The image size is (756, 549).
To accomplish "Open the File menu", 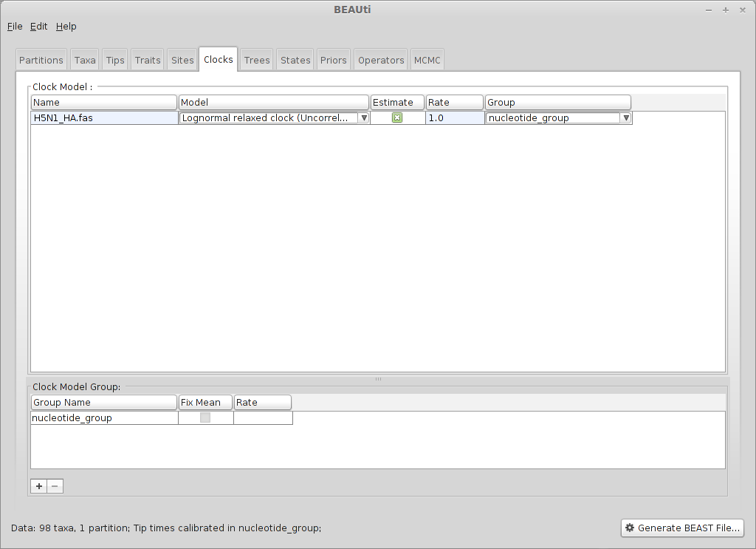I will (15, 26).
